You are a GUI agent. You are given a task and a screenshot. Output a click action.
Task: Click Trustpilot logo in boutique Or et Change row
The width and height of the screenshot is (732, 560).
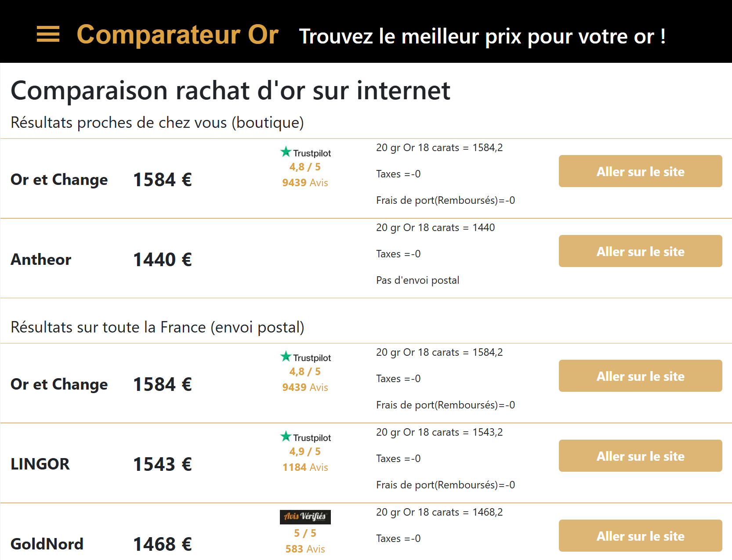pos(305,152)
